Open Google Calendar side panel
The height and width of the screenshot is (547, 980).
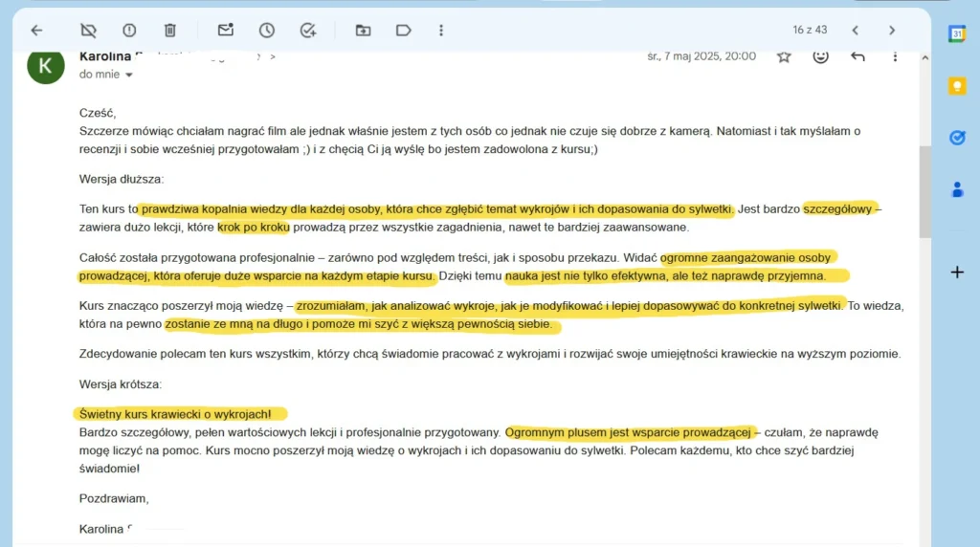pyautogui.click(x=957, y=33)
